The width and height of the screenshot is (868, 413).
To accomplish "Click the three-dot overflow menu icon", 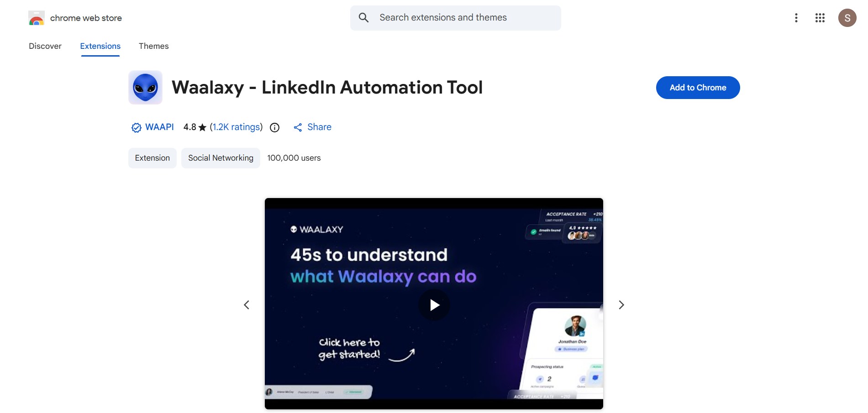I will (796, 18).
